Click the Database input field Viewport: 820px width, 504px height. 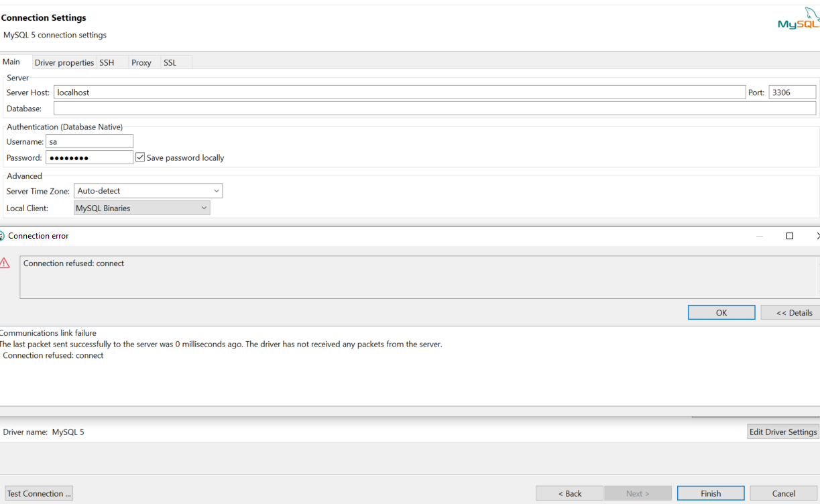point(434,108)
